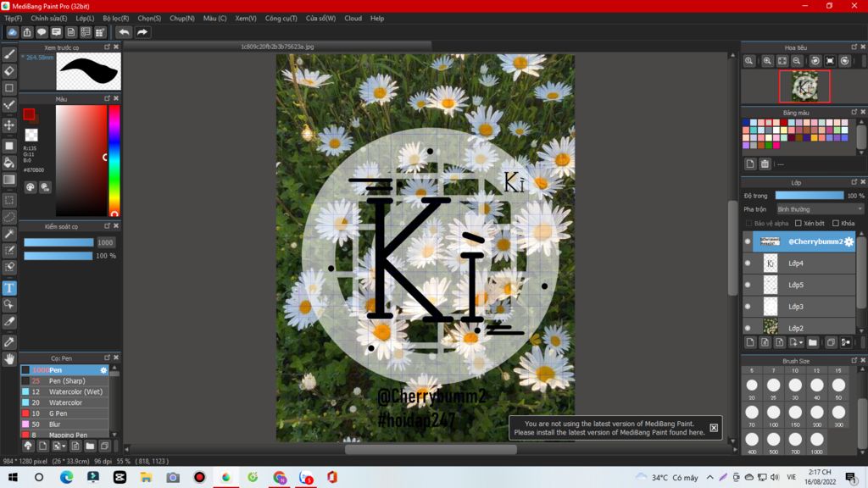Viewport: 868px width, 488px height.
Task: Toggle visibility of Lớp2 layer
Action: 748,328
